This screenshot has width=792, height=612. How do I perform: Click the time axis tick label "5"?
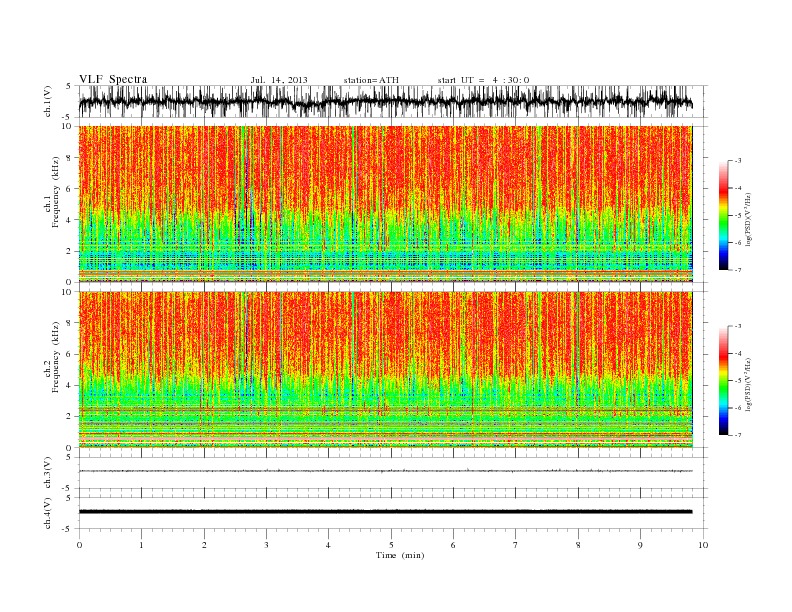(391, 545)
